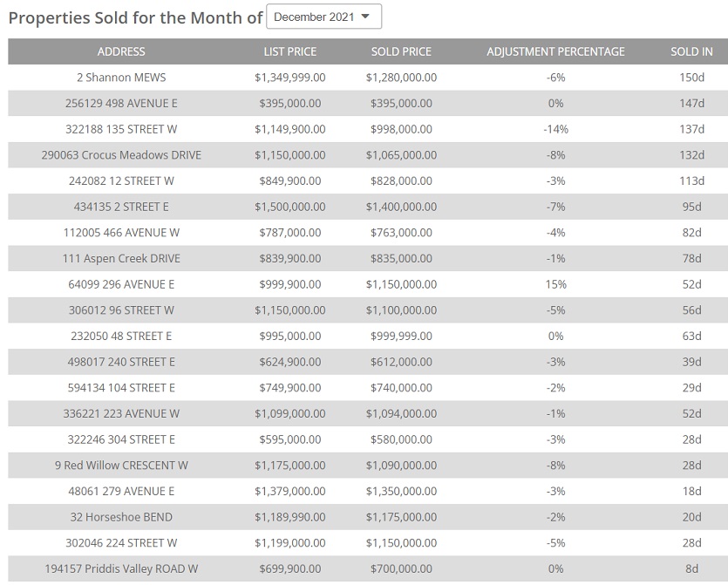
Task: Click the 434135 2 STREET E address
Action: click(x=121, y=207)
